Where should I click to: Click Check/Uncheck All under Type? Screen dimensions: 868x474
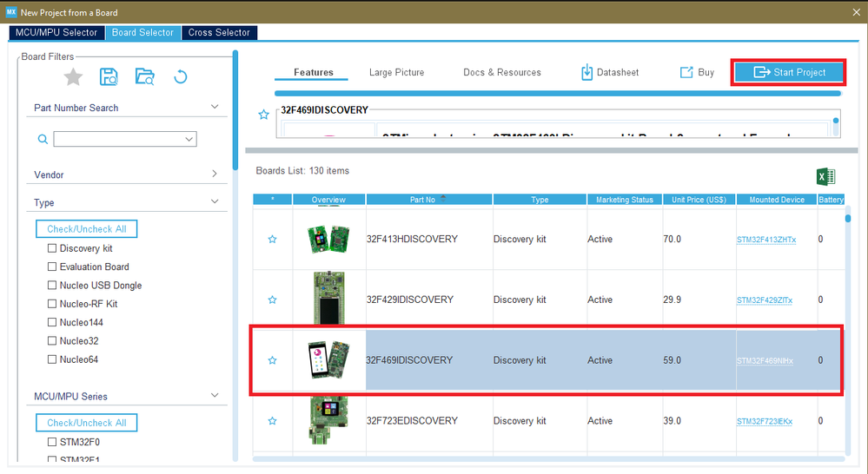pyautogui.click(x=86, y=229)
